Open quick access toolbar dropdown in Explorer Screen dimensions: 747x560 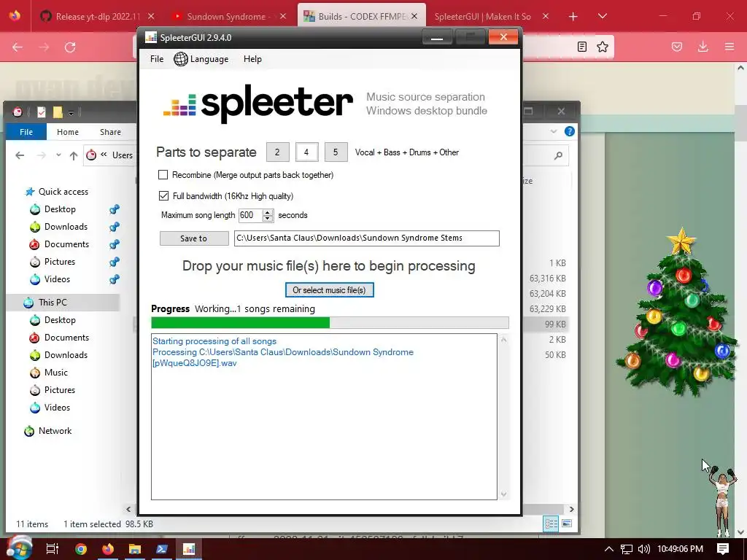71,113
